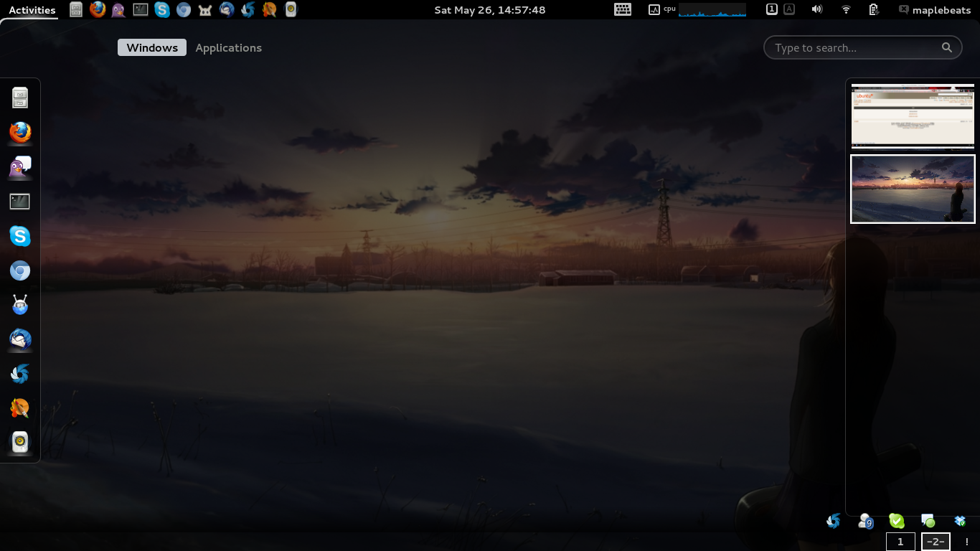Viewport: 980px width, 551px height.
Task: Launch Terminal from the dash
Action: point(20,202)
